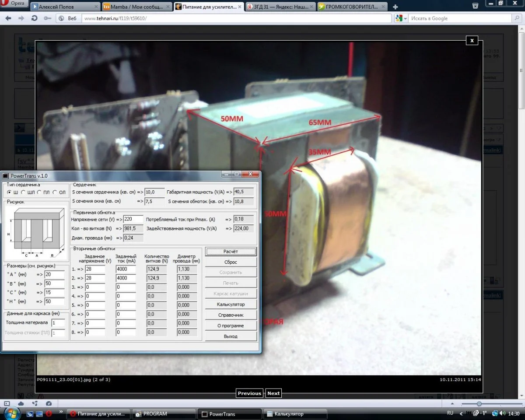The width and height of the screenshot is (525, 420).
Task: Close the image lightbox with the X icon
Action: 472,40
